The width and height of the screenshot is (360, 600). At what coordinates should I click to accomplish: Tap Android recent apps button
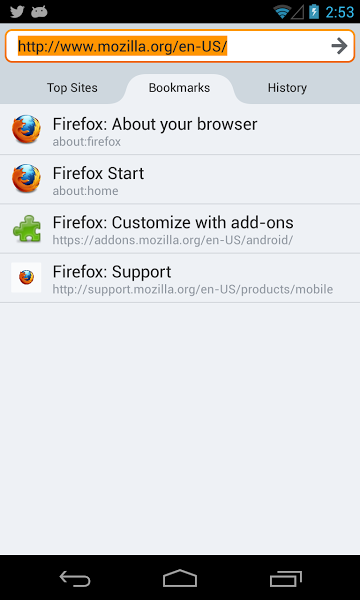(285, 579)
